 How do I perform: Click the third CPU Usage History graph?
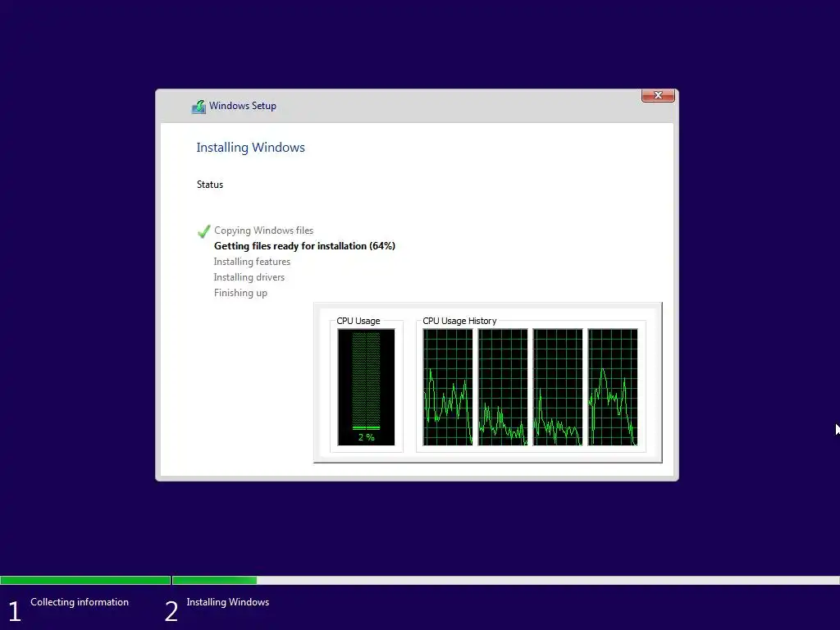coord(558,387)
